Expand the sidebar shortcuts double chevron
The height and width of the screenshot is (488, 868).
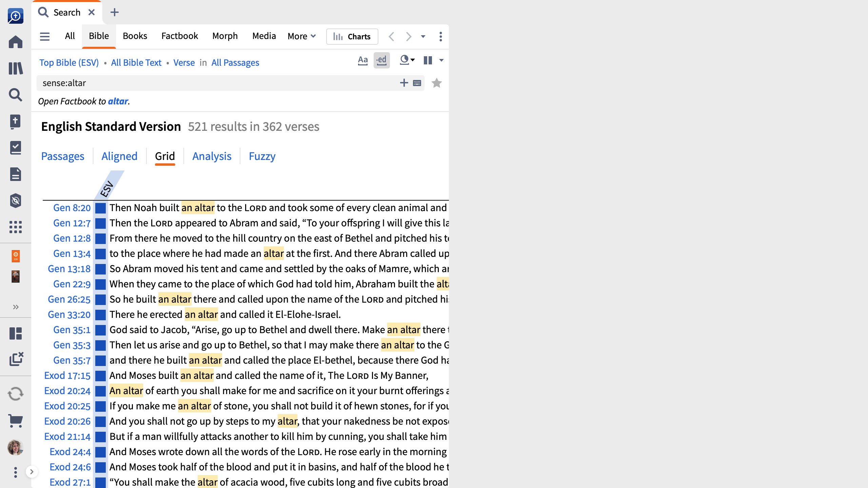[x=16, y=307]
